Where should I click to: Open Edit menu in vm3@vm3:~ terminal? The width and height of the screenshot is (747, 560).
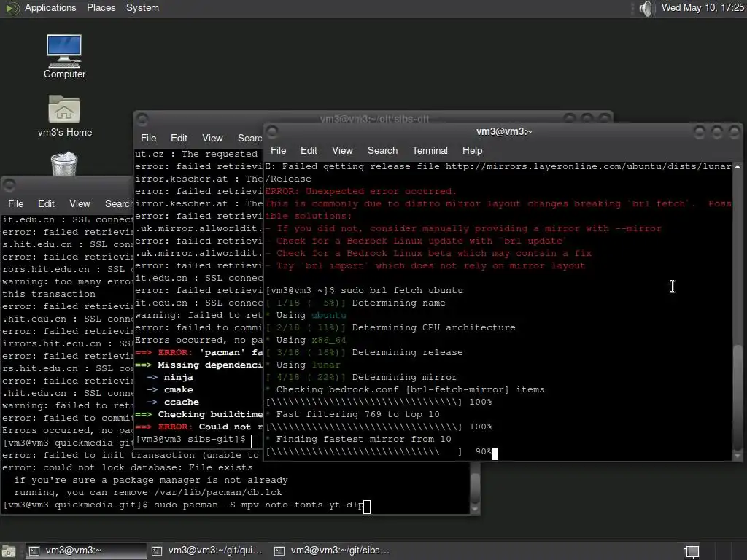(309, 150)
